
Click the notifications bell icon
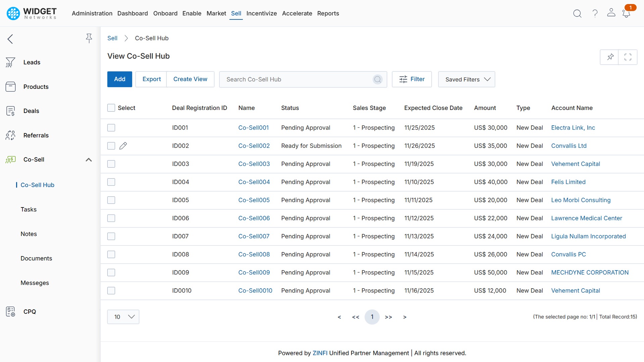click(626, 14)
